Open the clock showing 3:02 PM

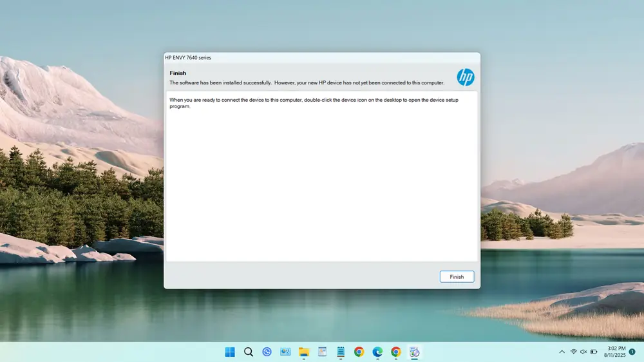coord(615,352)
